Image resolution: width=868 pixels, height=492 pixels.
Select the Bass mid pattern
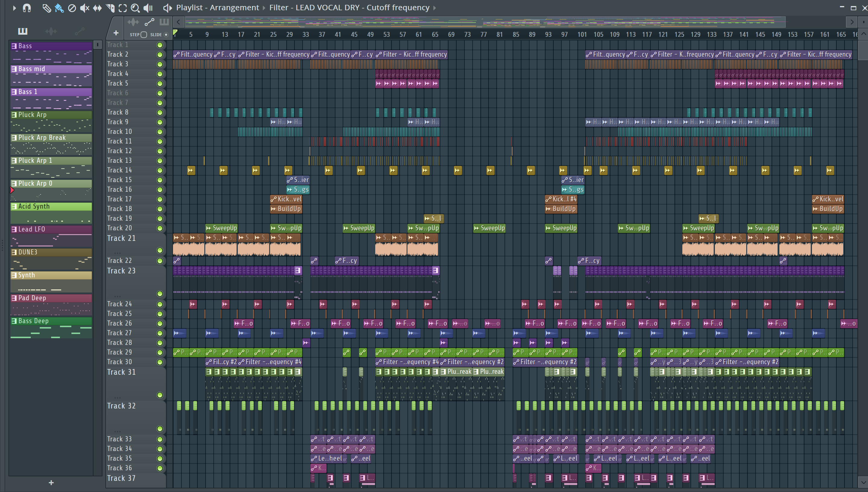pos(51,75)
